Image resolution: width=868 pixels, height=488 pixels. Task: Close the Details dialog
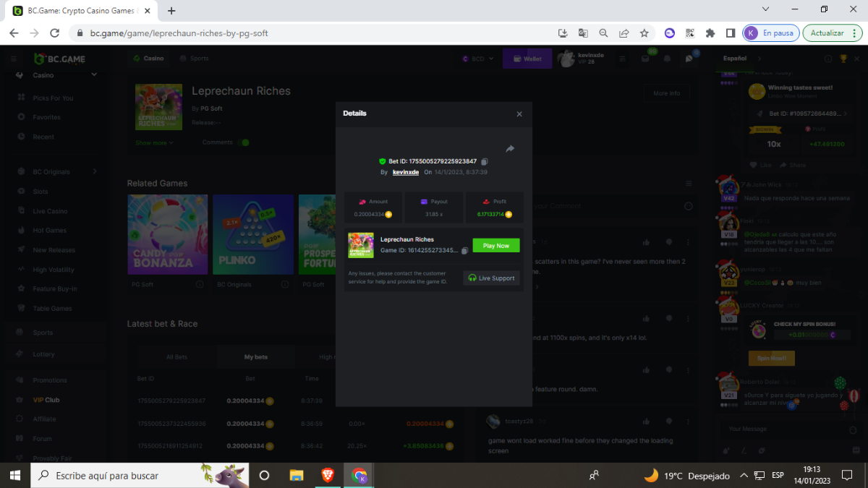tap(519, 114)
